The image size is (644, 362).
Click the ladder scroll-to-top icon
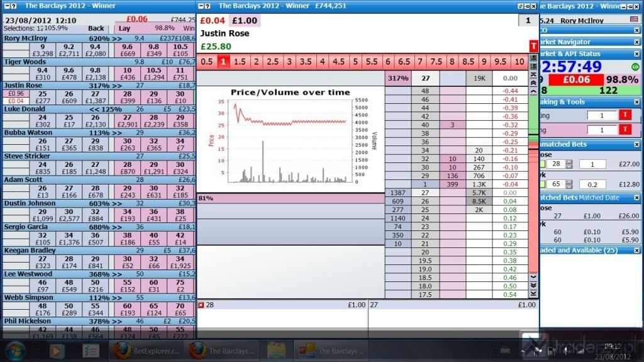pos(533,75)
